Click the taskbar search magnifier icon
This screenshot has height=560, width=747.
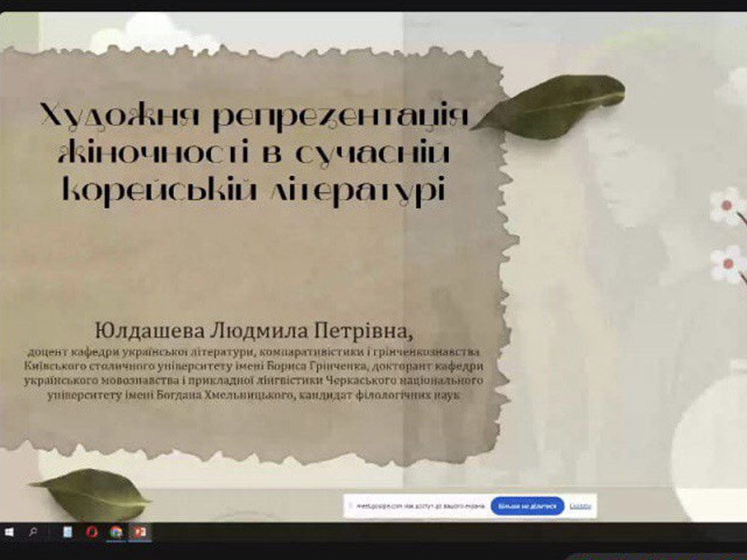tap(33, 532)
